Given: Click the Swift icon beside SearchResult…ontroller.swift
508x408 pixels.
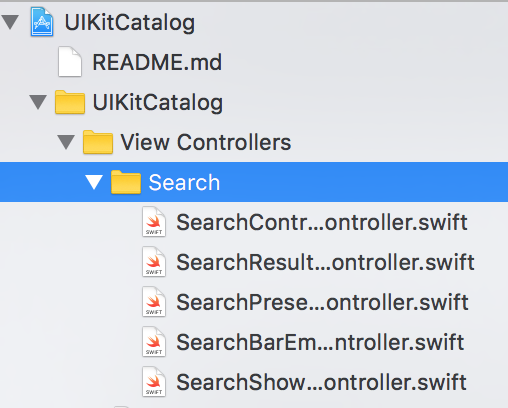Looking at the screenshot, I should point(154,262).
